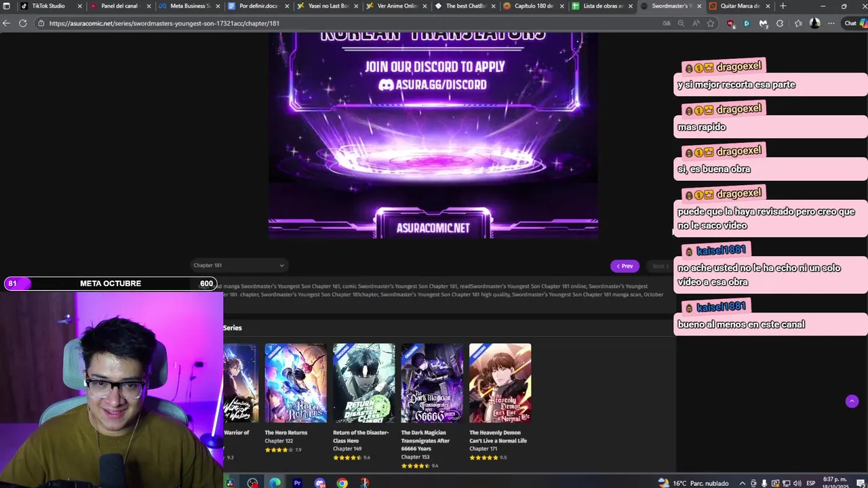This screenshot has height=488, width=868.
Task: Switch to the Meta Business Suite tab
Action: (x=189, y=6)
